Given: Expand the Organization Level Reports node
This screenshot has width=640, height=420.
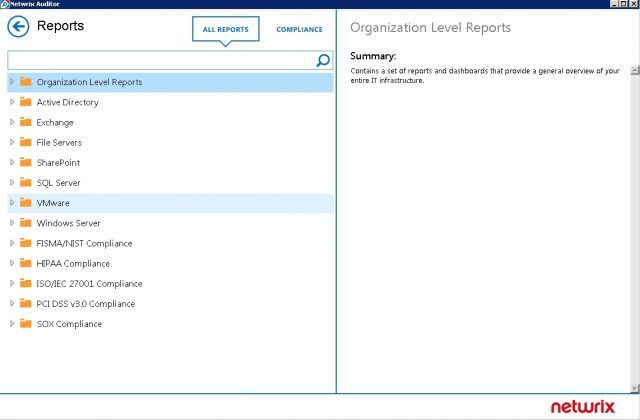Looking at the screenshot, I should pyautogui.click(x=12, y=82).
